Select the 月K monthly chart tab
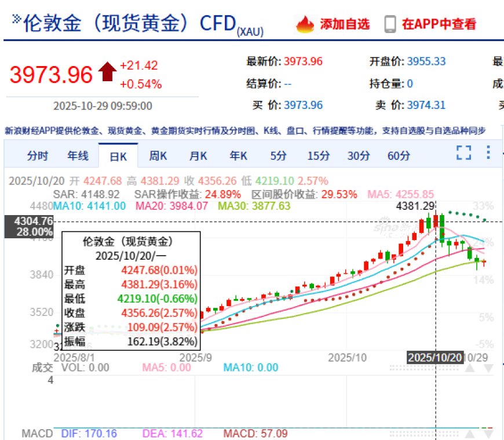 197,155
